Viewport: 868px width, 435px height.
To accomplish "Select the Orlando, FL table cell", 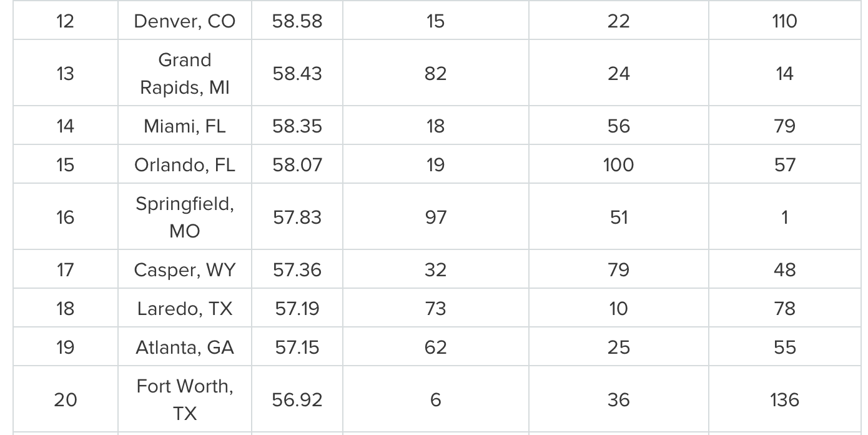I will point(184,165).
